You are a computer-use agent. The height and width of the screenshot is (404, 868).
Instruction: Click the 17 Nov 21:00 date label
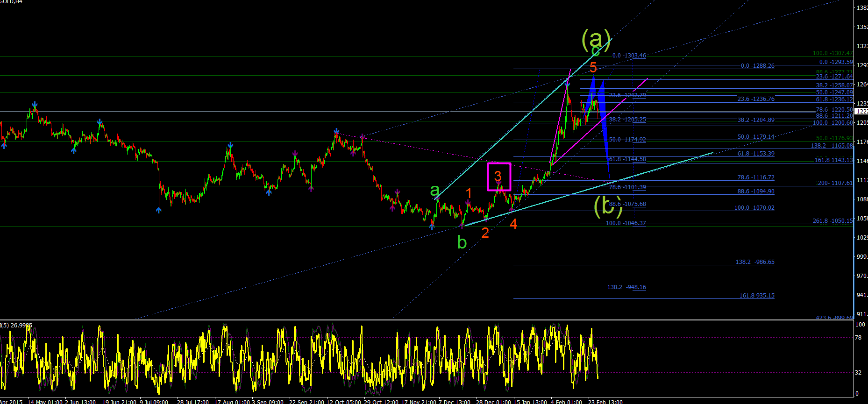419,402
